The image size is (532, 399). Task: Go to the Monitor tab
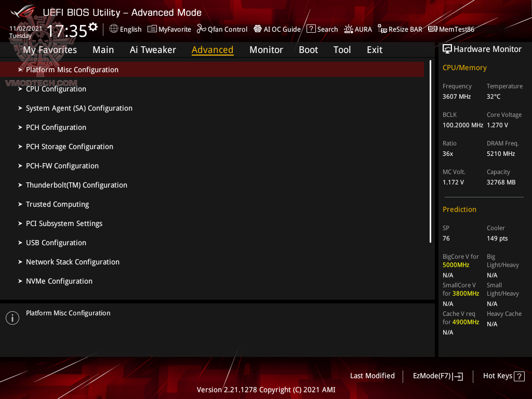267,49
